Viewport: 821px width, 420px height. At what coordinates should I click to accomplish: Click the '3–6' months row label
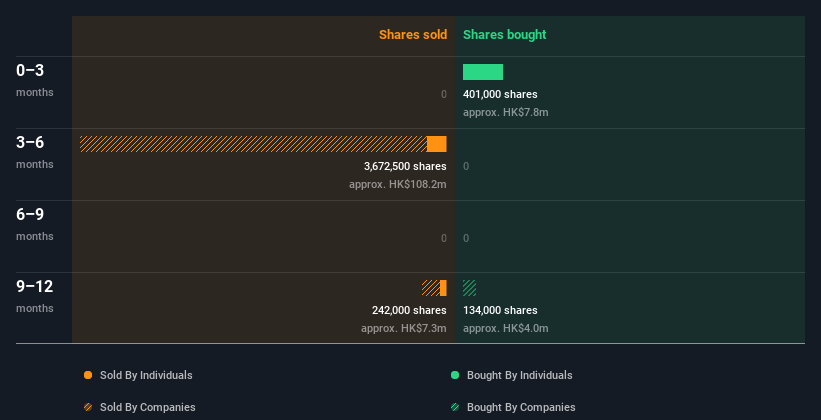[30, 142]
